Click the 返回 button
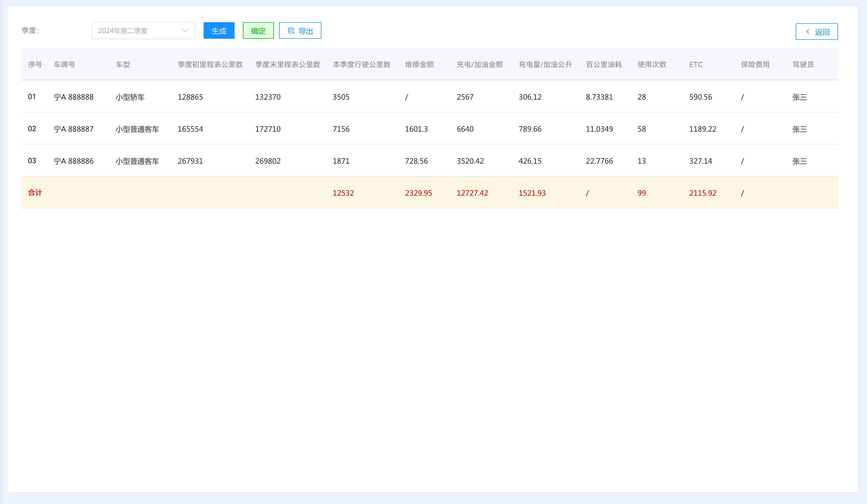Image resolution: width=867 pixels, height=504 pixels. 816,31
